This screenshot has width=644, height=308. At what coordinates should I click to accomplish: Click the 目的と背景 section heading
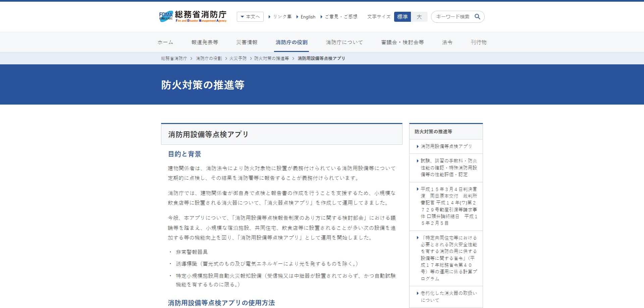click(x=184, y=154)
